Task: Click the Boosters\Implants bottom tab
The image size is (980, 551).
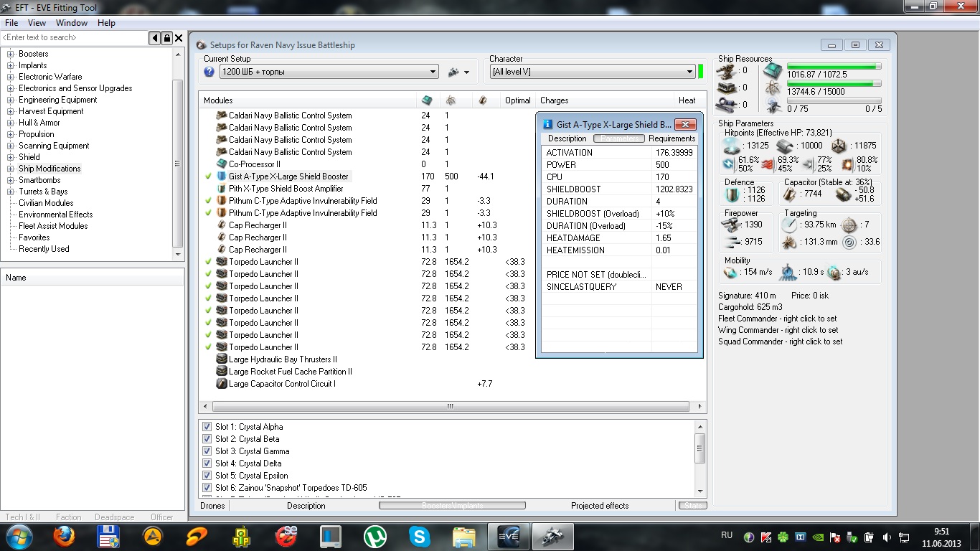Action: (x=452, y=506)
